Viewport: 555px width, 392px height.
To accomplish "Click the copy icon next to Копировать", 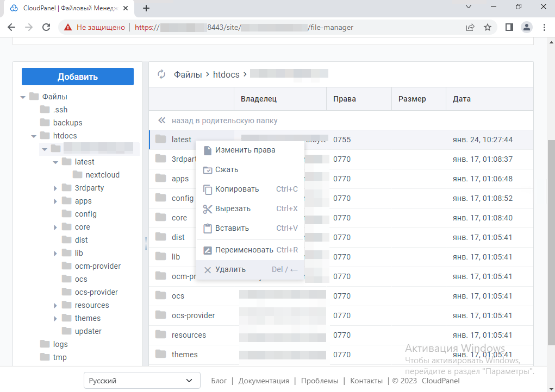I will point(207,189).
